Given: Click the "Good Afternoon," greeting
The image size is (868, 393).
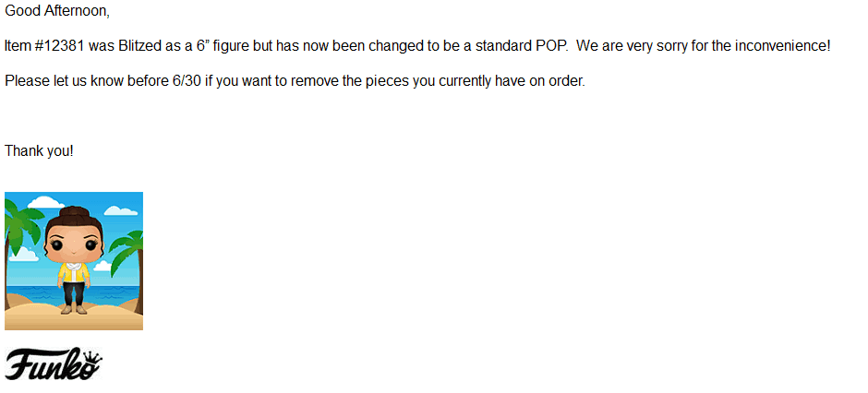Looking at the screenshot, I should (57, 11).
